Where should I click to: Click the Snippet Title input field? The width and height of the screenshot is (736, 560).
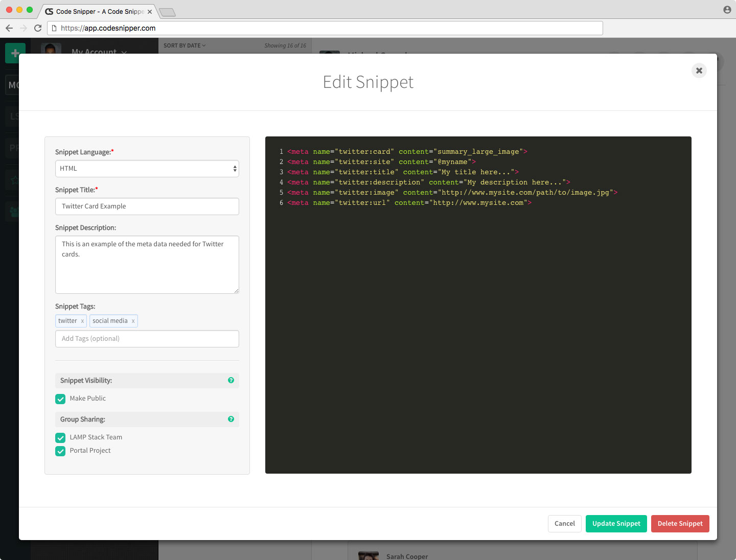[x=147, y=206]
